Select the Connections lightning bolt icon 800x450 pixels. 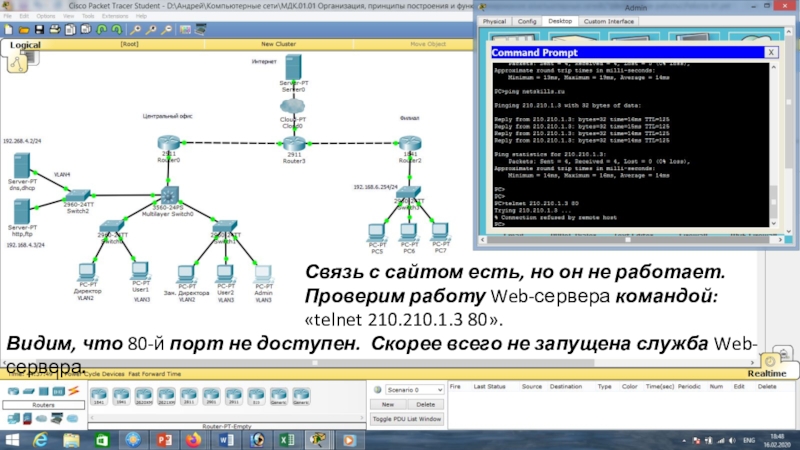pos(73,391)
